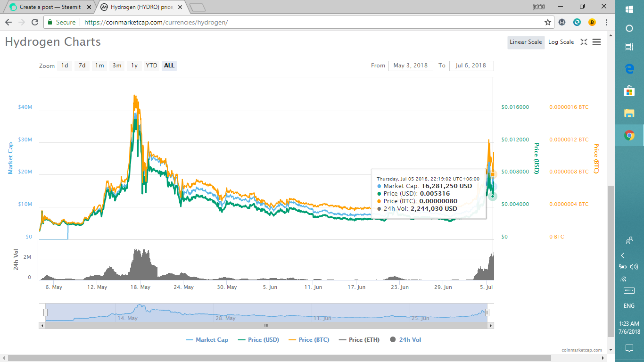Edit the To date field Jul 6, 2018

[471, 66]
